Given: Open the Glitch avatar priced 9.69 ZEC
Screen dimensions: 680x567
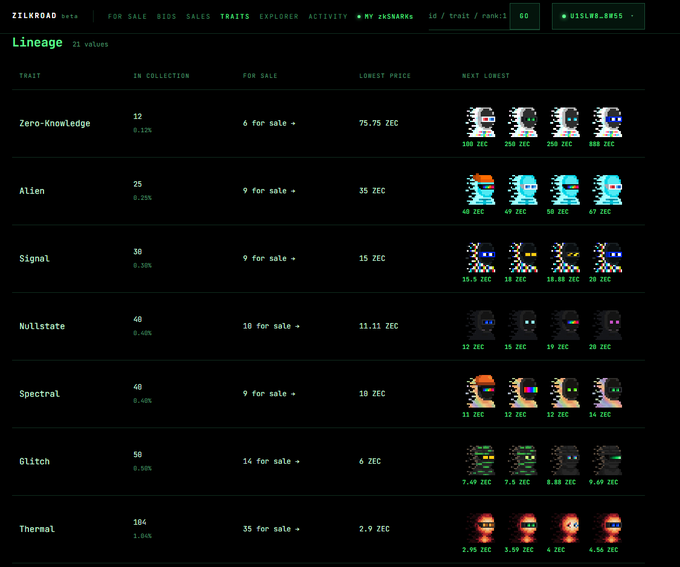Looking at the screenshot, I should 607,461.
